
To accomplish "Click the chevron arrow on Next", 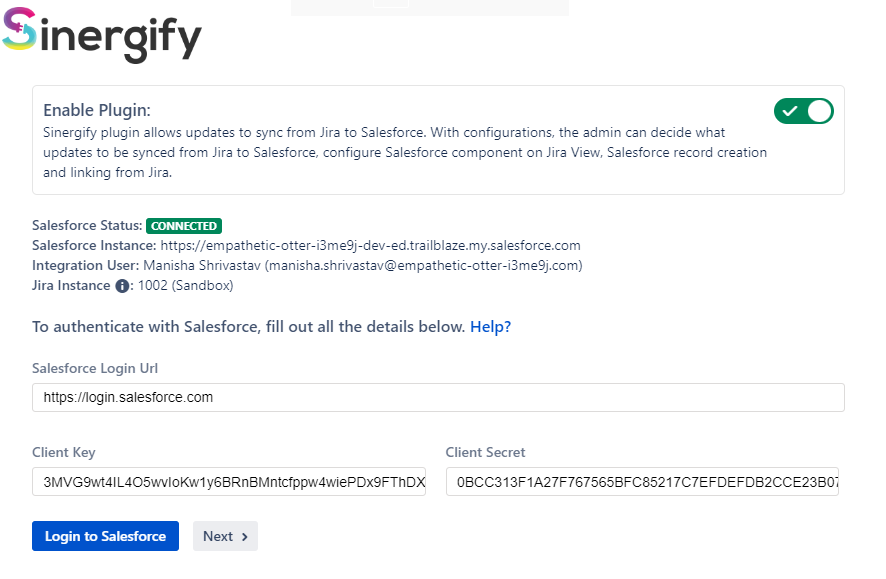I will (x=245, y=537).
